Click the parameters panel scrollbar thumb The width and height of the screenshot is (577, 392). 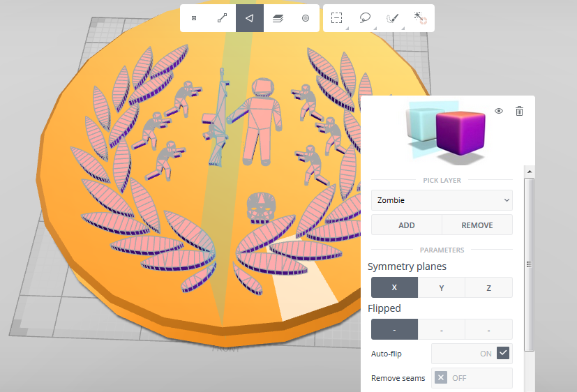click(x=530, y=265)
